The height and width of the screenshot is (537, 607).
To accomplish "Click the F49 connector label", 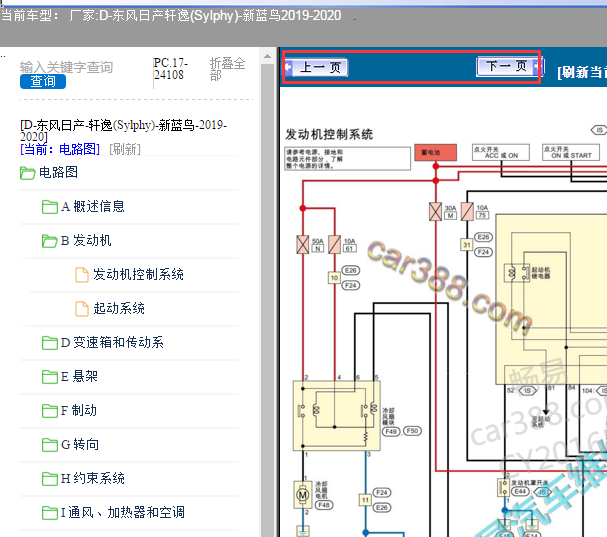I will [x=391, y=431].
